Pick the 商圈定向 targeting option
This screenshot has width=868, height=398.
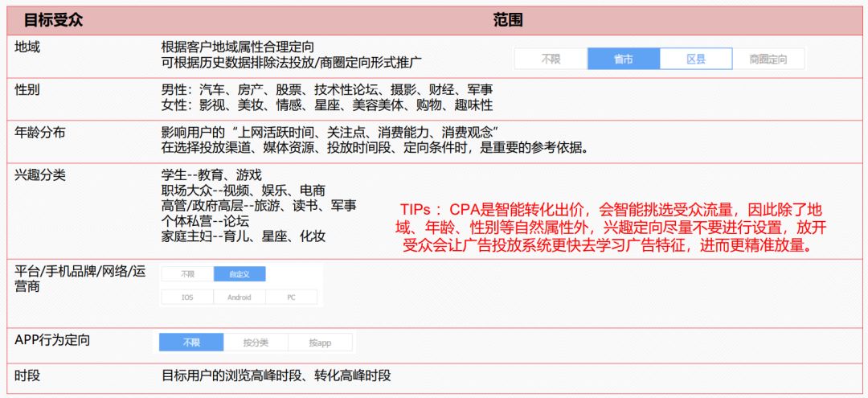coord(768,59)
